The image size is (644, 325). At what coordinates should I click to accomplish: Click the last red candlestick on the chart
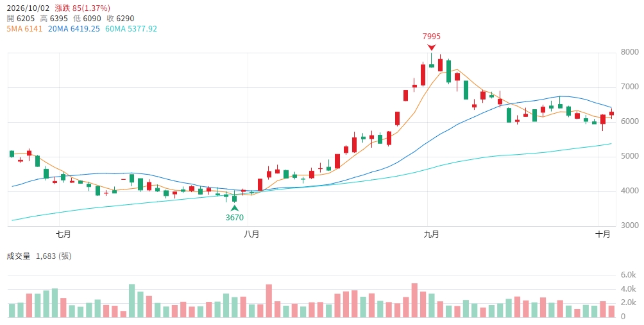[x=611, y=113]
